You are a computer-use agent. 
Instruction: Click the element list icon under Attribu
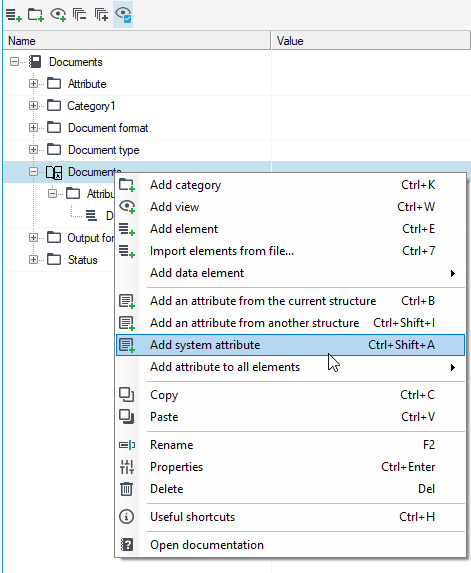91,216
